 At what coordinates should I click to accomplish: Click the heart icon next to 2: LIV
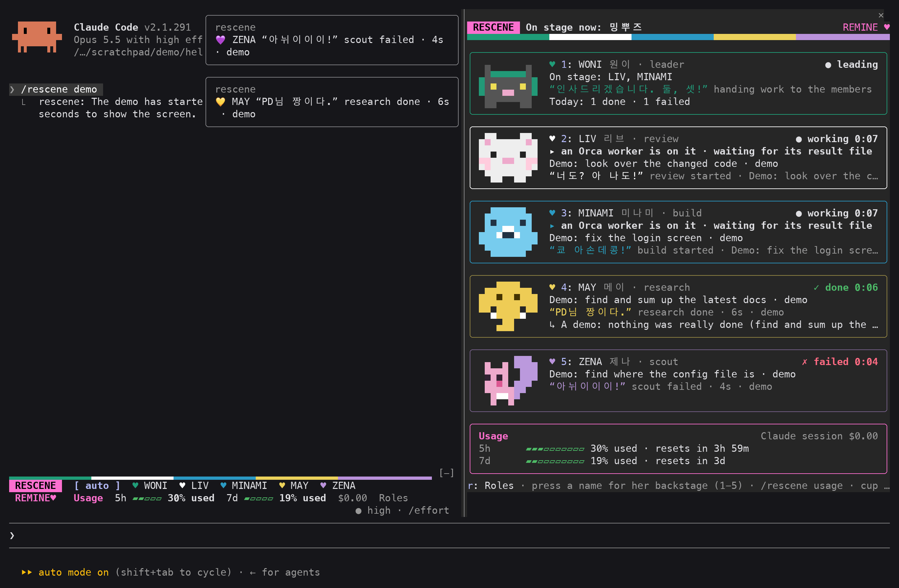pos(552,139)
